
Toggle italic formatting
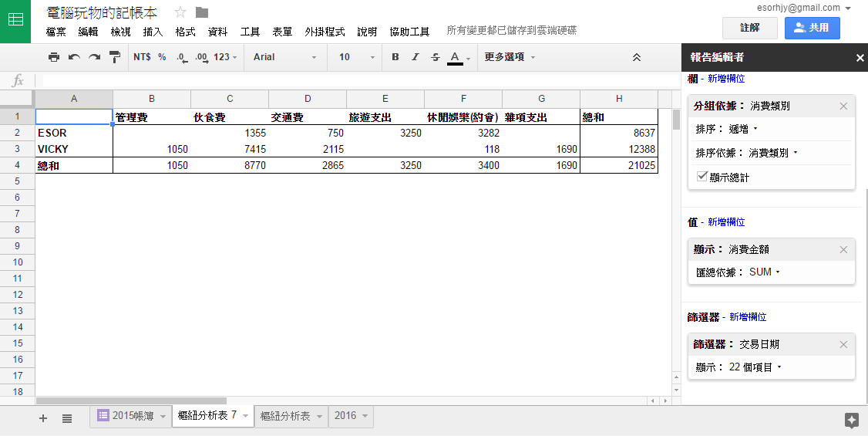pos(415,57)
